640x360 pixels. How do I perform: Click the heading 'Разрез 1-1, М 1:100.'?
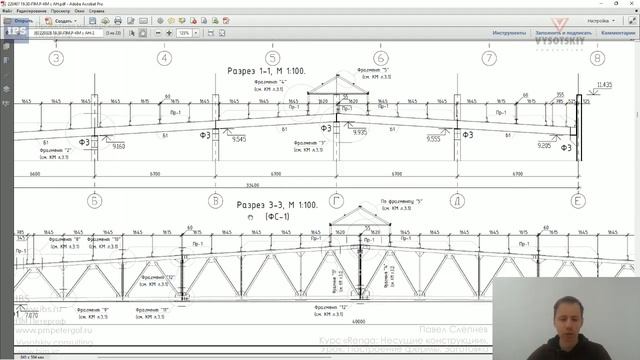point(266,71)
